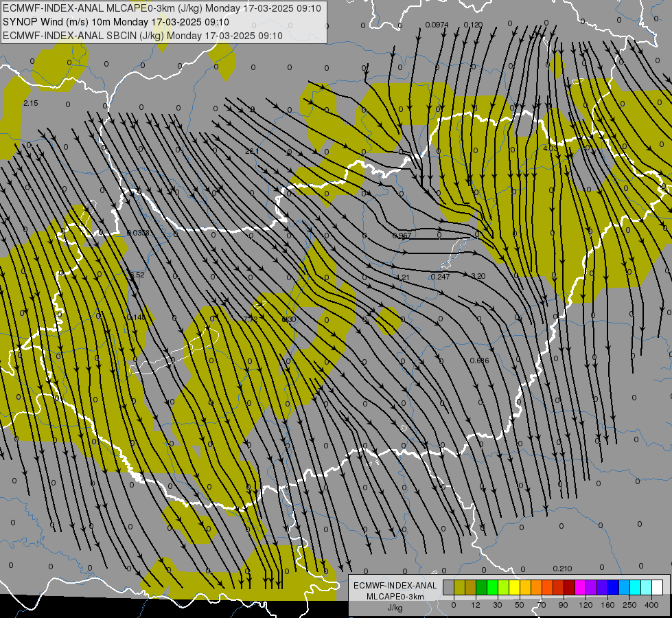Pick the pure blue legend swatch

point(613,587)
